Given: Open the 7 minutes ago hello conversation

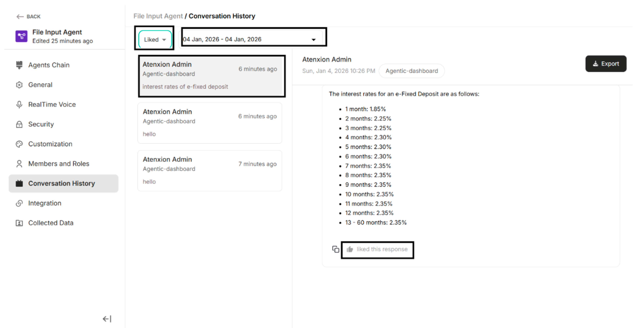Looking at the screenshot, I should coord(209,171).
